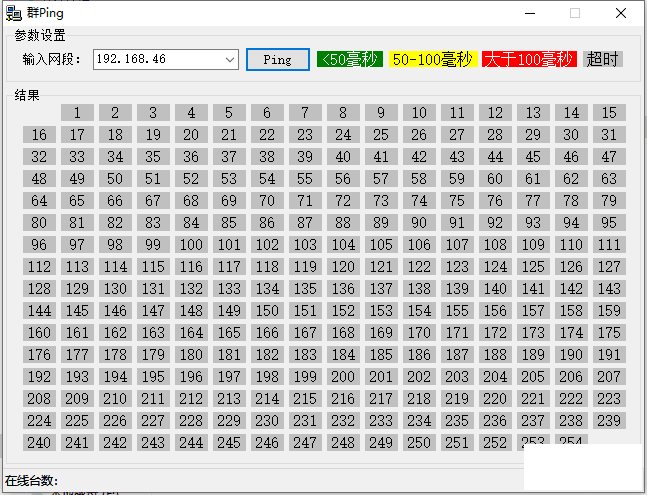This screenshot has width=647, height=495.
Task: Click host cell 252
Action: tap(495, 443)
